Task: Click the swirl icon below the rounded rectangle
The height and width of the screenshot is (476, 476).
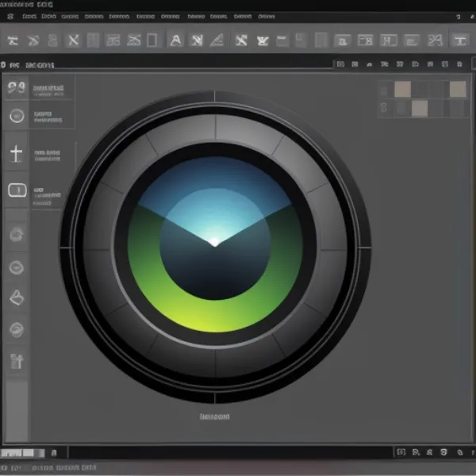Action: (17, 235)
